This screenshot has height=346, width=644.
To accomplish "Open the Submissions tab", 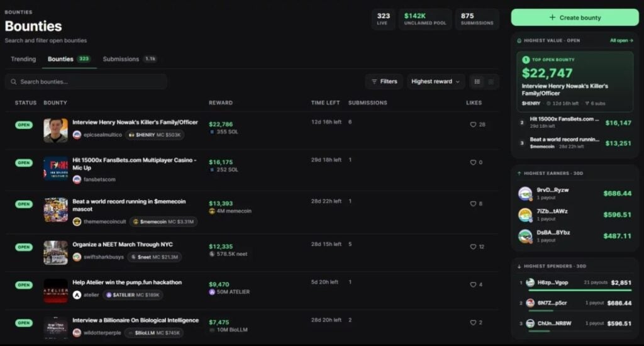I will [130, 59].
